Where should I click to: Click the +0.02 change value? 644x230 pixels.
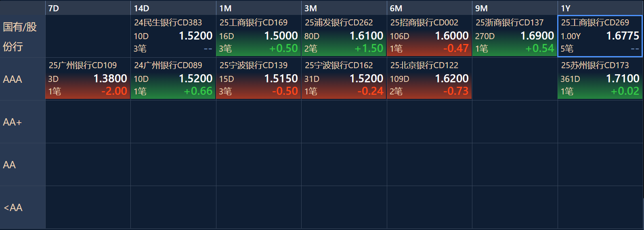tap(625, 91)
